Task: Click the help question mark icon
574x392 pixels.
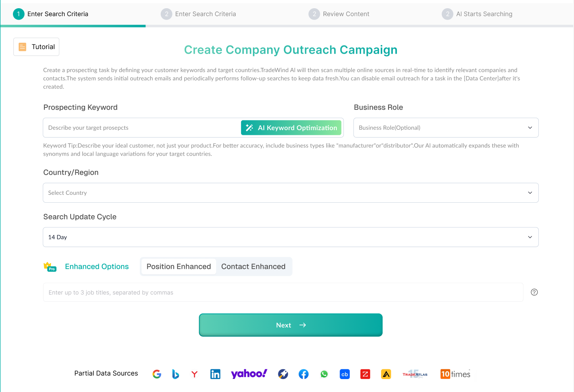Action: (x=534, y=292)
